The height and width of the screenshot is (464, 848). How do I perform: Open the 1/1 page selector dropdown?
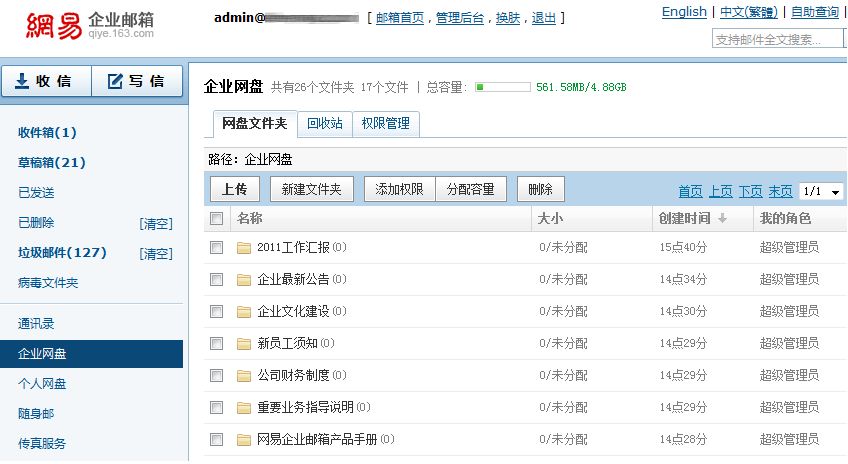(x=821, y=191)
